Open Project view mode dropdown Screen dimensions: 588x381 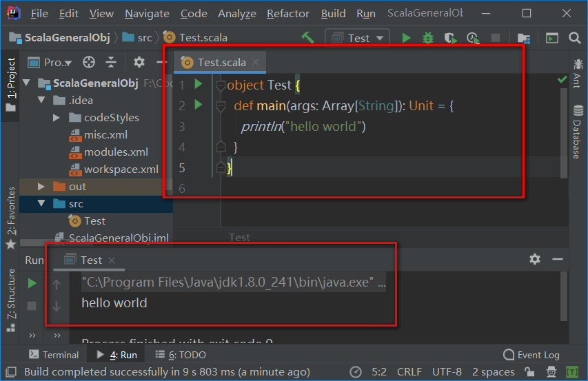50,62
